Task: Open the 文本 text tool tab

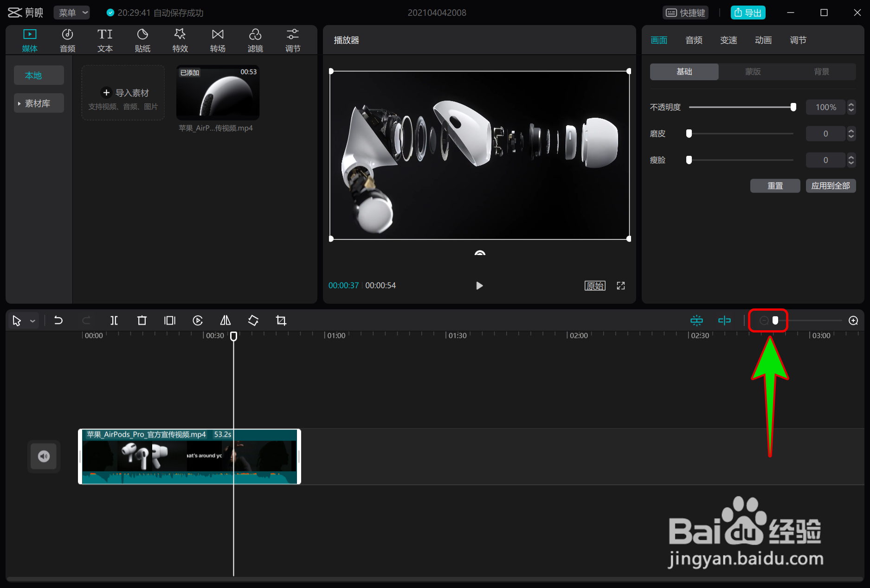Action: click(105, 40)
